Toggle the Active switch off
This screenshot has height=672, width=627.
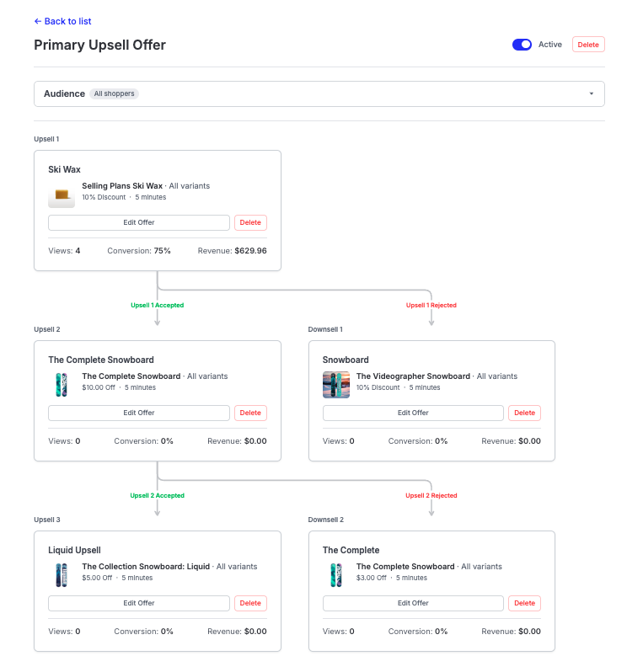point(522,45)
